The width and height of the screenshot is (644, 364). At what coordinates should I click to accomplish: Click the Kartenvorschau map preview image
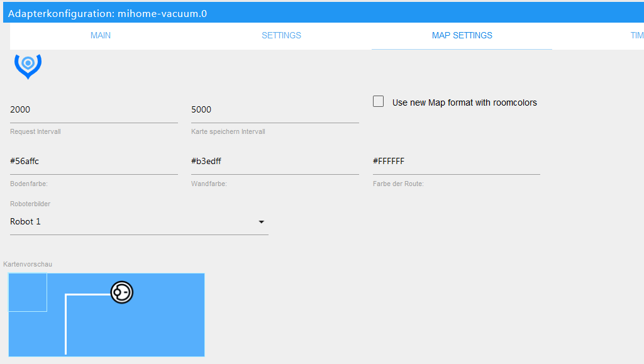coord(107,315)
